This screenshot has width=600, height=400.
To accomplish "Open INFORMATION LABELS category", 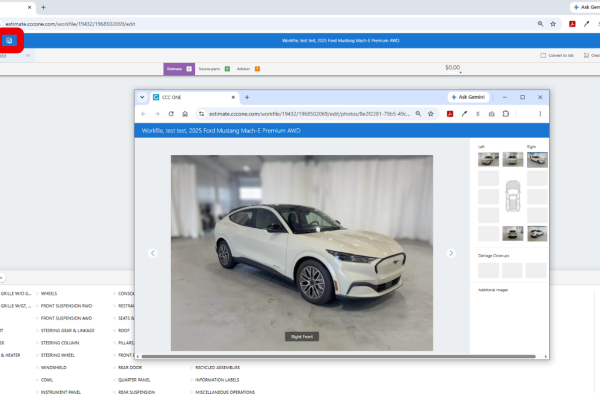I will [x=217, y=380].
